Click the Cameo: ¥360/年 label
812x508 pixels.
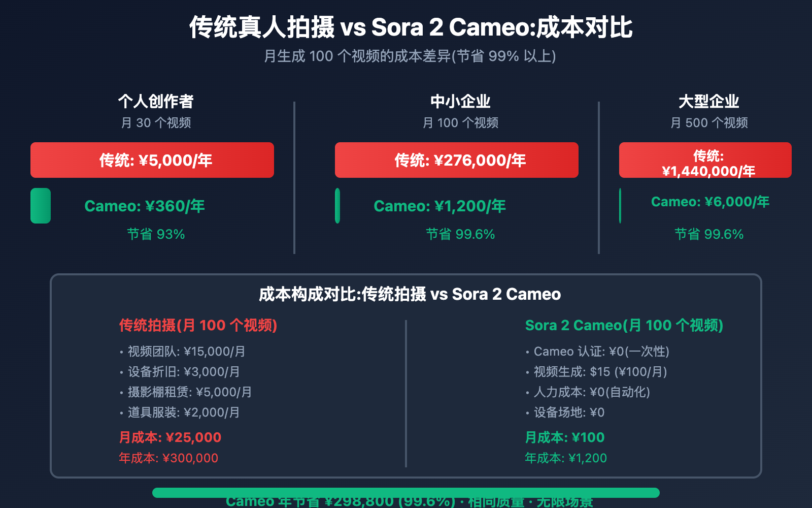[145, 206]
